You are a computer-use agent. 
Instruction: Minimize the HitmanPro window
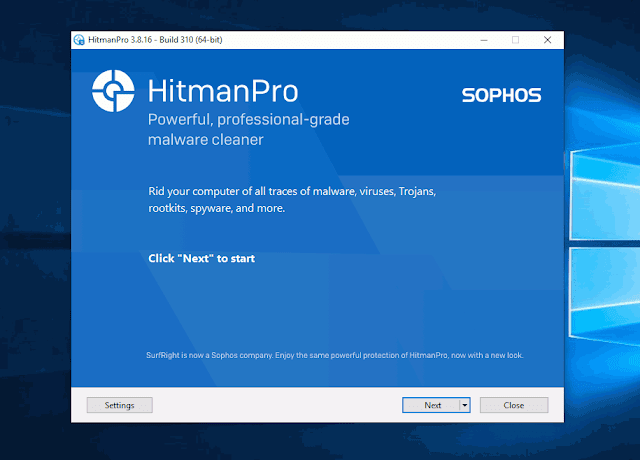coord(484,40)
